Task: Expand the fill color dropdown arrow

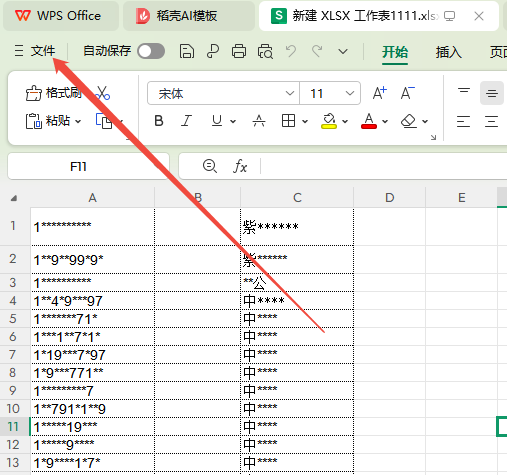Action: pos(345,121)
